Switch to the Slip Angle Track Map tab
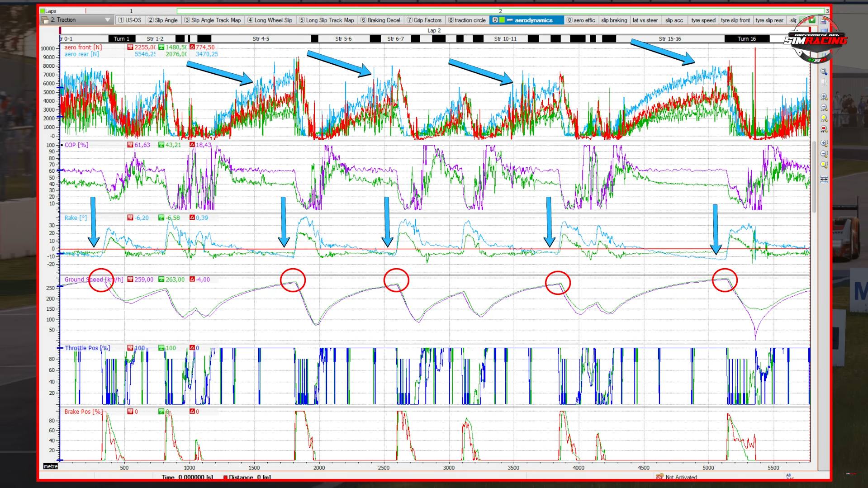 click(x=212, y=20)
